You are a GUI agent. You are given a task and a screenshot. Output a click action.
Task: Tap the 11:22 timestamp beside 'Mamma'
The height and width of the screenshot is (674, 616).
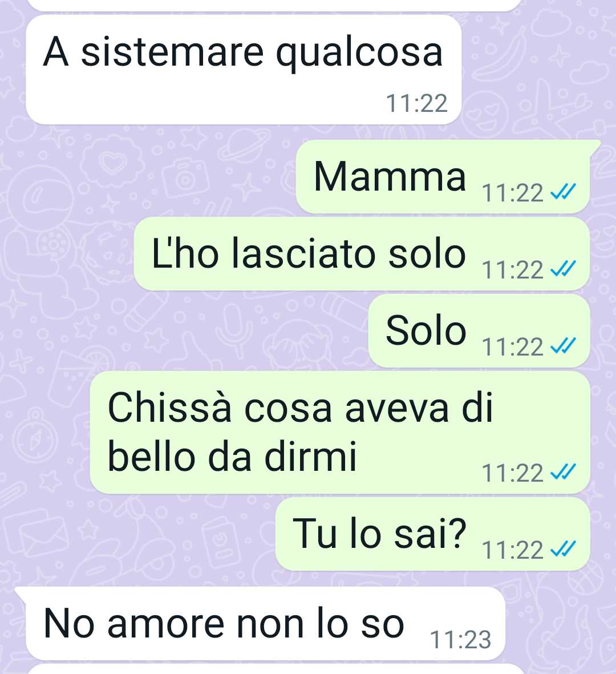(x=512, y=193)
